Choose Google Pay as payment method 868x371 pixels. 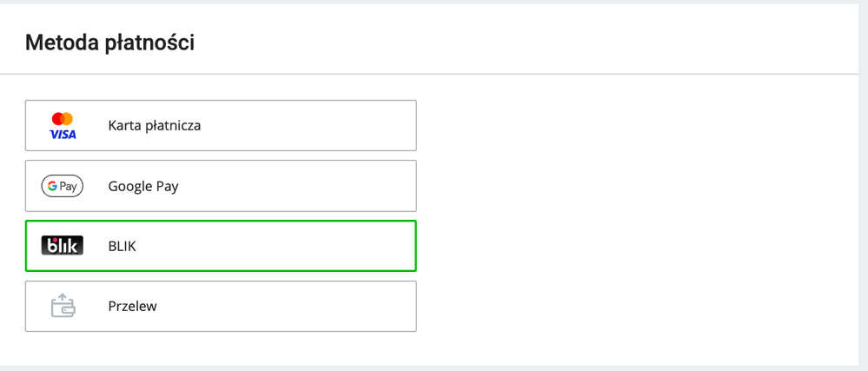(x=221, y=186)
